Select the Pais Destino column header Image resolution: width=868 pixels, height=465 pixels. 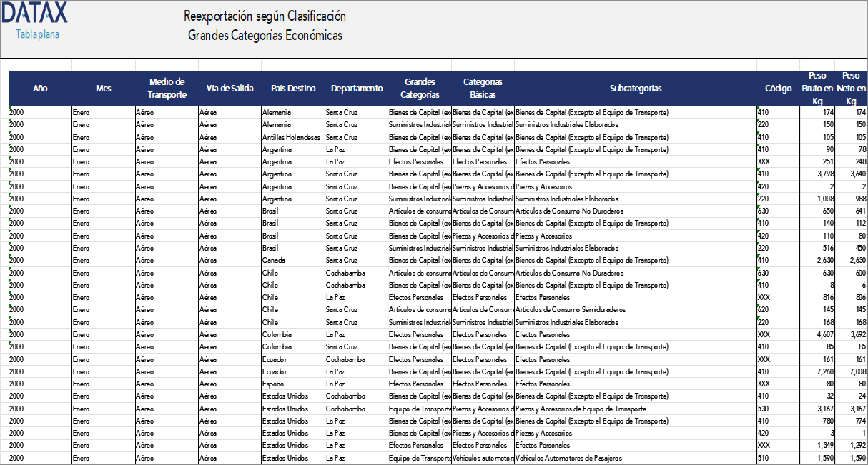tap(294, 89)
